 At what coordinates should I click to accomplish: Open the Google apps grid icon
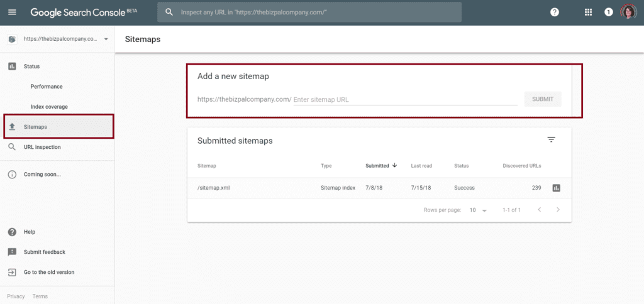click(588, 13)
